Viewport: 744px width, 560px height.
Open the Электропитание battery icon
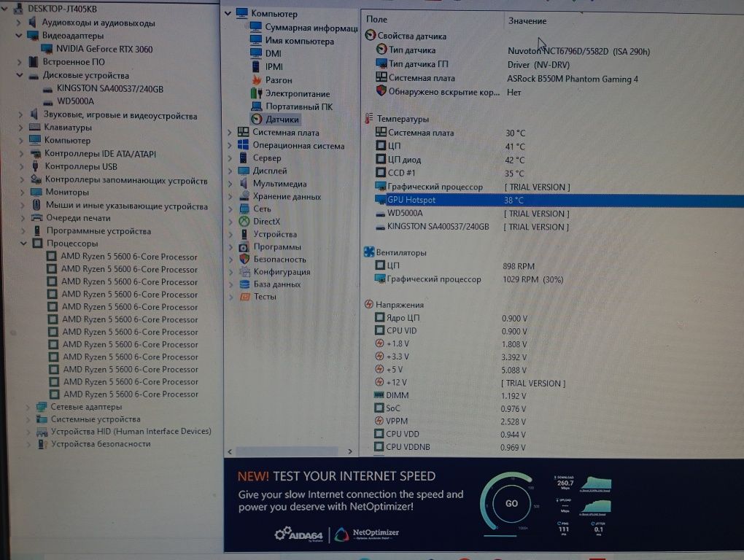(256, 93)
